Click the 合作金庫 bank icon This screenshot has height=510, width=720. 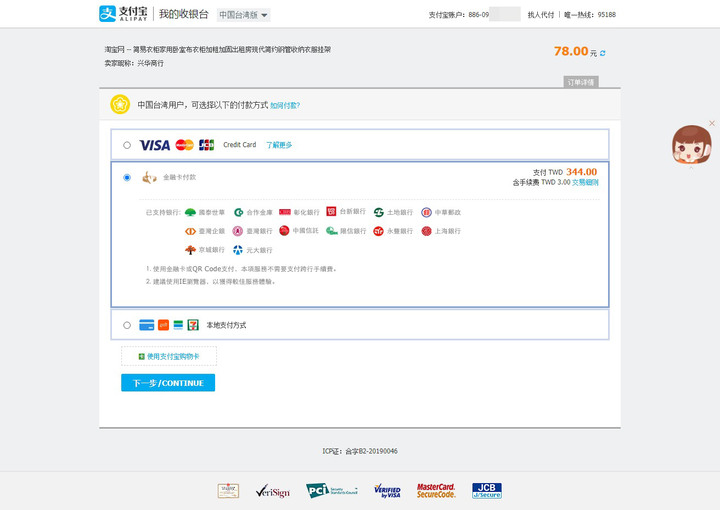click(238, 213)
